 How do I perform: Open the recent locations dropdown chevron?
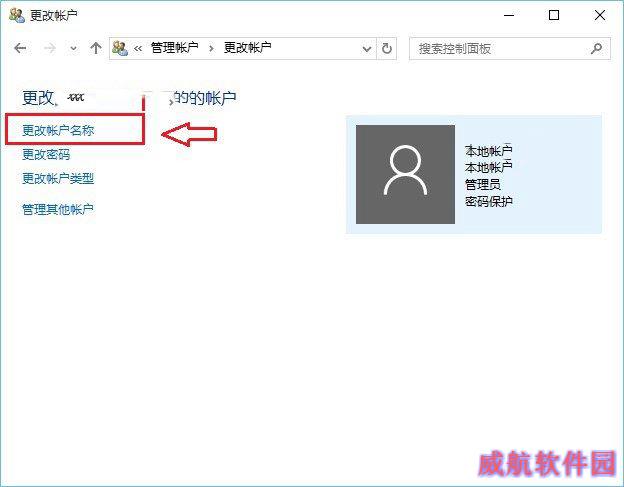click(x=73, y=49)
